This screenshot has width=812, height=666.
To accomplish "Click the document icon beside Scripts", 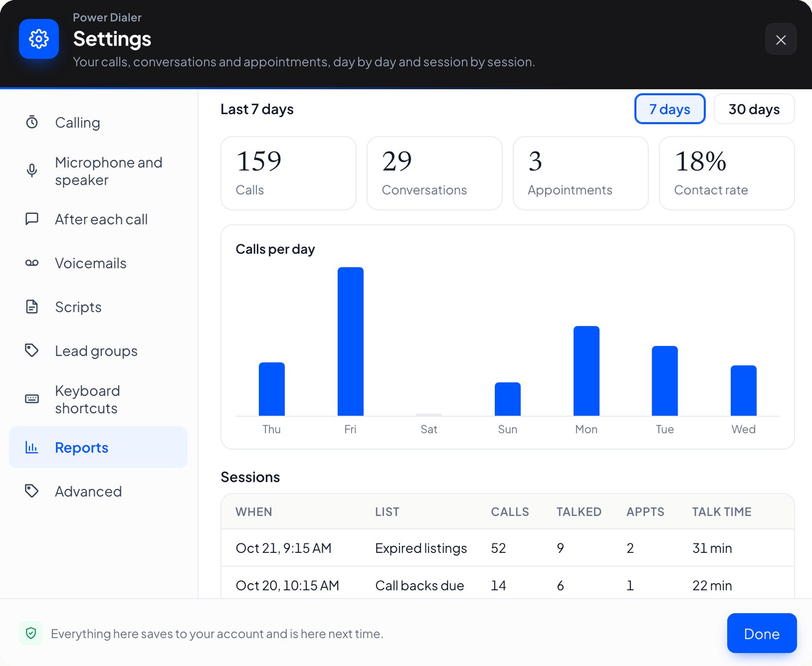I will [x=32, y=307].
